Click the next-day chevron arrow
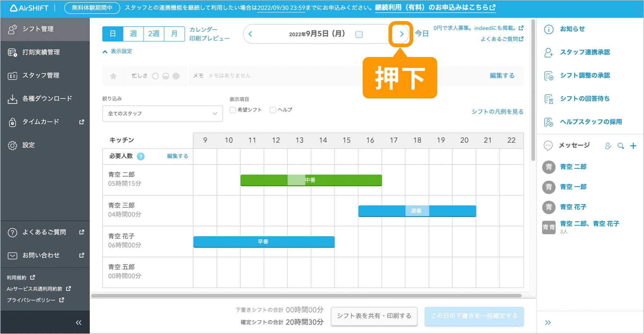Viewport: 644px width, 334px height. click(x=401, y=34)
